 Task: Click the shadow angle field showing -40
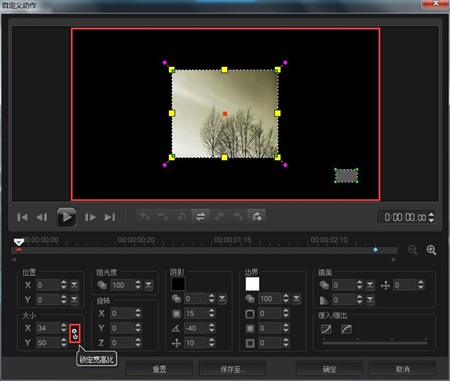(196, 328)
